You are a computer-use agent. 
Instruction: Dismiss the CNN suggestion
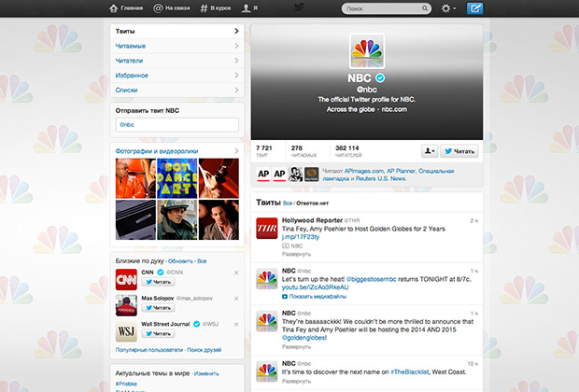[x=236, y=273]
